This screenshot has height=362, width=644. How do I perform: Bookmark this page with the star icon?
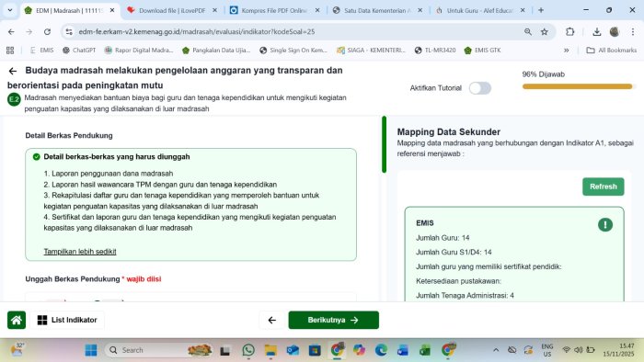pos(545,31)
